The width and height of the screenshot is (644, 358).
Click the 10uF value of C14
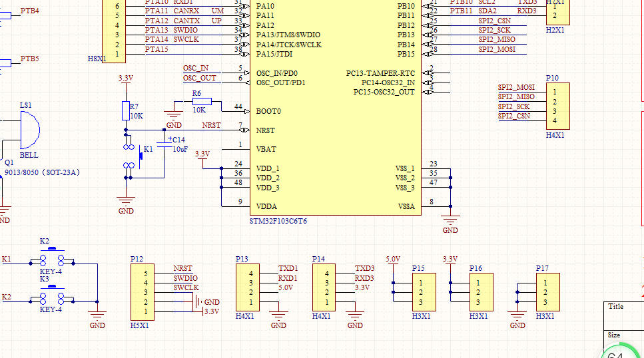[x=180, y=150]
